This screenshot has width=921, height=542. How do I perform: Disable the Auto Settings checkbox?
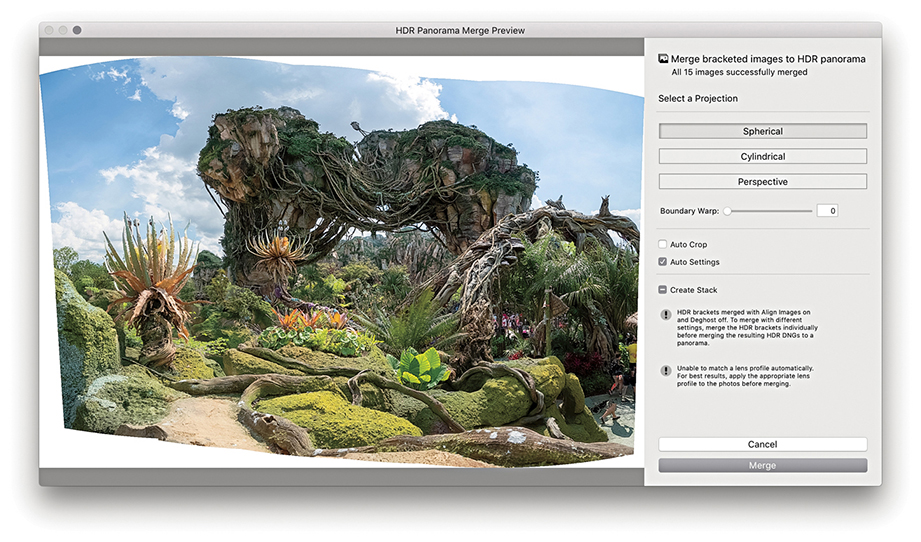pyautogui.click(x=663, y=262)
